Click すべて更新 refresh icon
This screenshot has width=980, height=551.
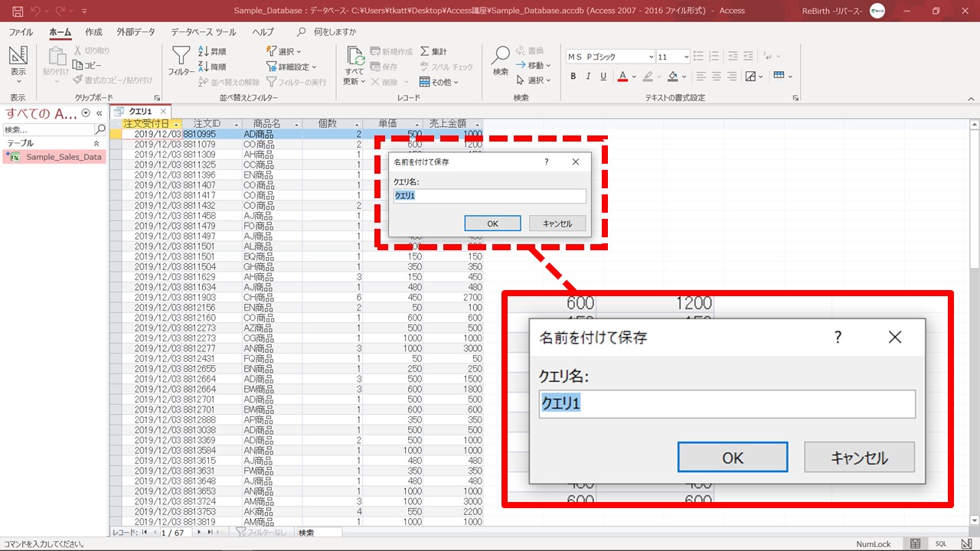coord(354,58)
